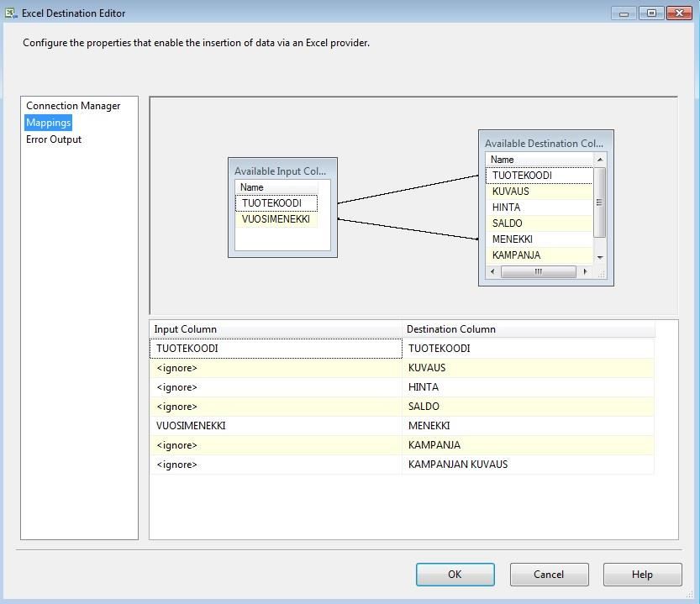This screenshot has height=604, width=700.
Task: Select the Mappings page
Action: click(48, 123)
